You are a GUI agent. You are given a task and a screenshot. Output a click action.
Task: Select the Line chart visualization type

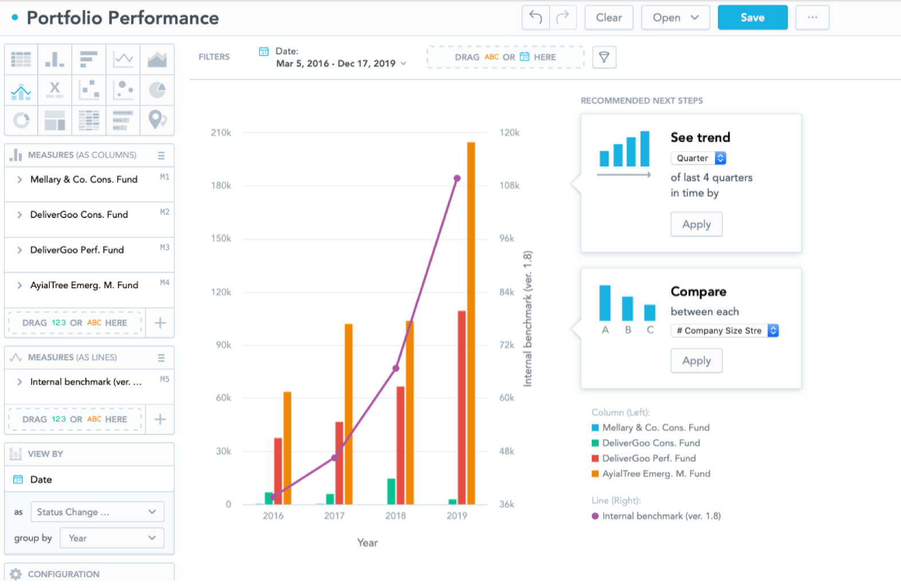tap(123, 59)
